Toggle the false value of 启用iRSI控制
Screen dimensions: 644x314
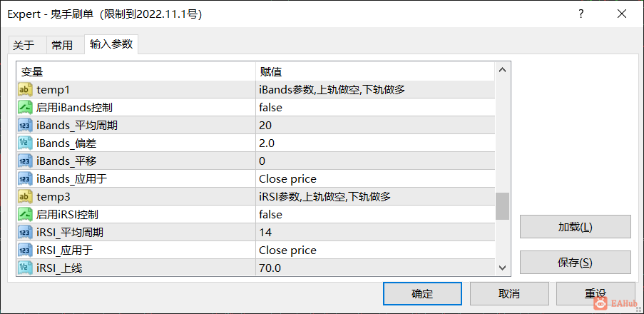pos(374,215)
